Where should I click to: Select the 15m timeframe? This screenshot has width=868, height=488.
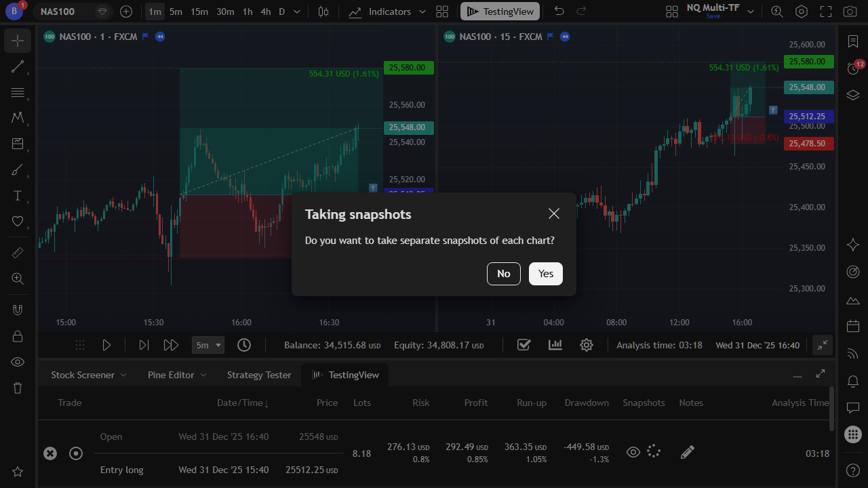pos(199,12)
